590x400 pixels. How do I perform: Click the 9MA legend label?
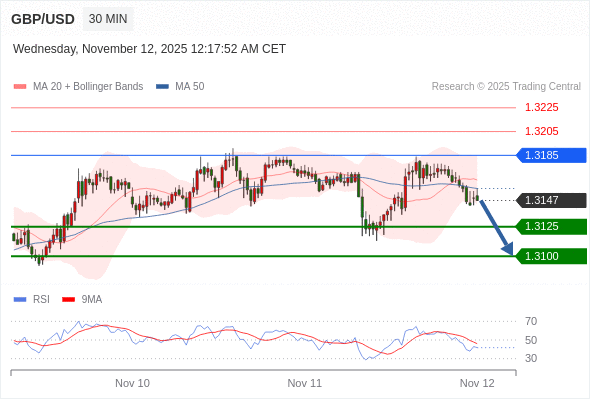click(x=92, y=300)
